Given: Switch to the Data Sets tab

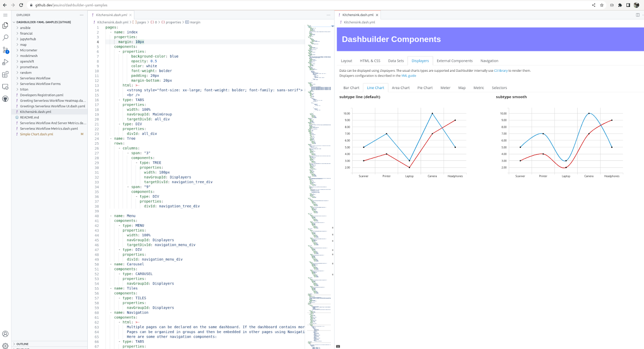Looking at the screenshot, I should point(396,61).
